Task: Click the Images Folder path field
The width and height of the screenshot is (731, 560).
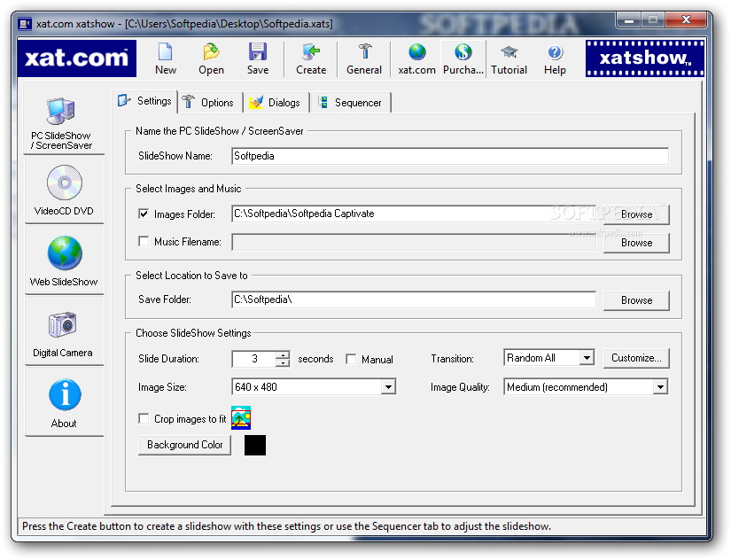Action: pyautogui.click(x=414, y=214)
